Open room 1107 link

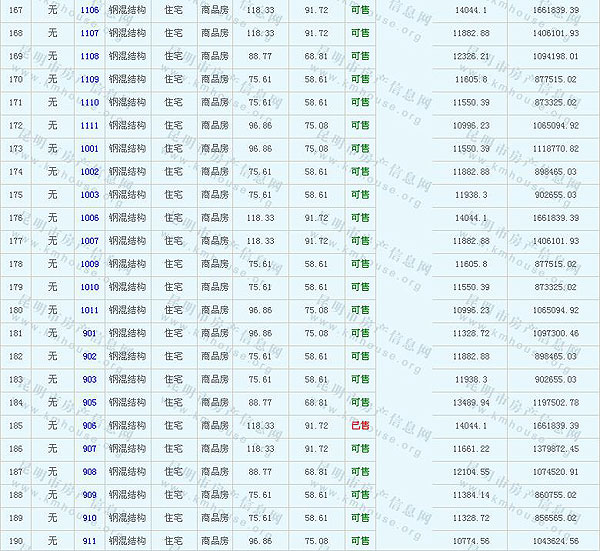(90, 33)
